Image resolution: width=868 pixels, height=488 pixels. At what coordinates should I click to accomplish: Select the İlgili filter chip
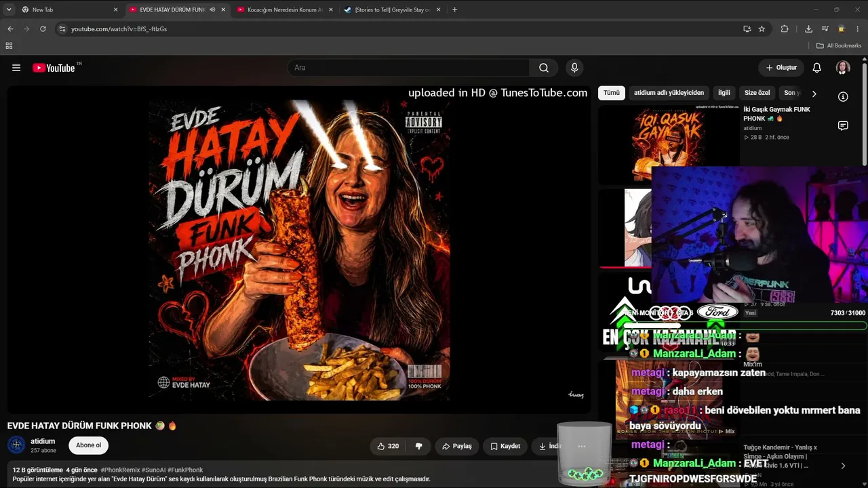724,93
